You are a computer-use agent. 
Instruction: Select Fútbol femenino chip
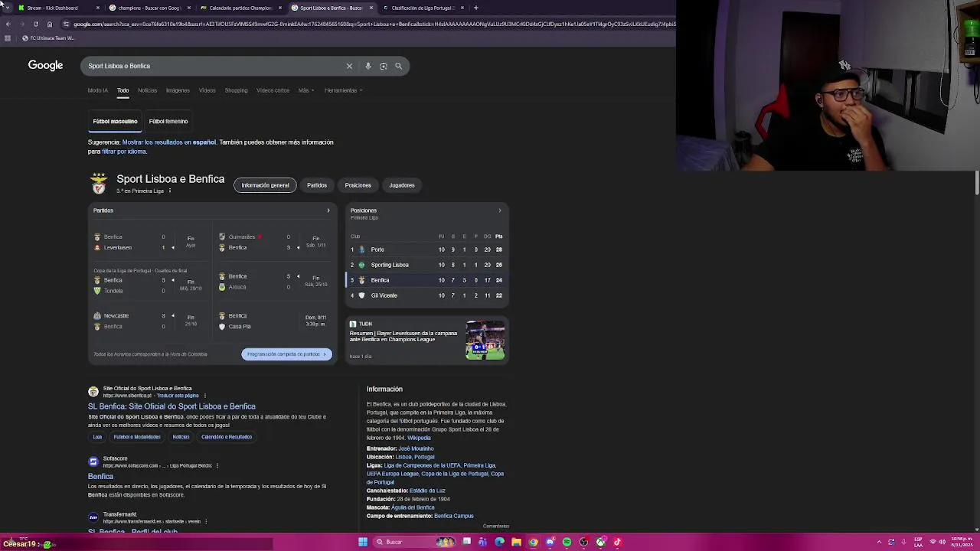click(x=168, y=121)
